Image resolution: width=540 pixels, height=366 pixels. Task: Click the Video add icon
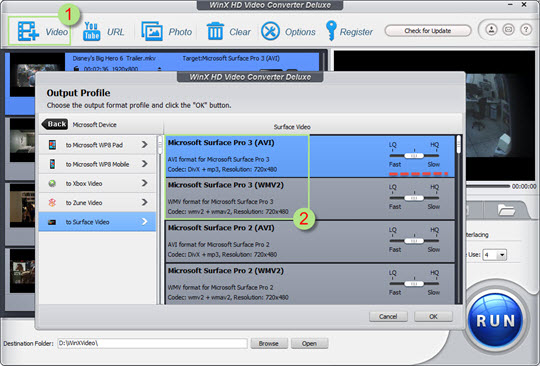[28, 31]
